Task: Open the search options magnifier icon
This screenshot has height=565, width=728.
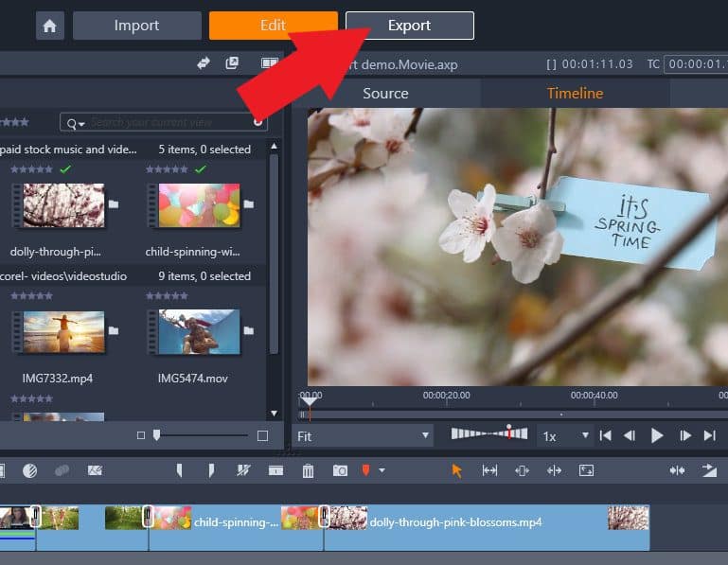Action: coord(74,123)
